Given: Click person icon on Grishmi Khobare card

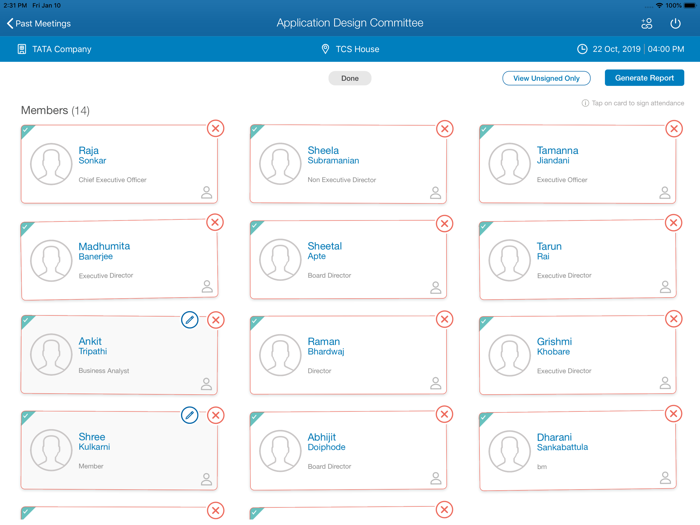Looking at the screenshot, I should [666, 383].
